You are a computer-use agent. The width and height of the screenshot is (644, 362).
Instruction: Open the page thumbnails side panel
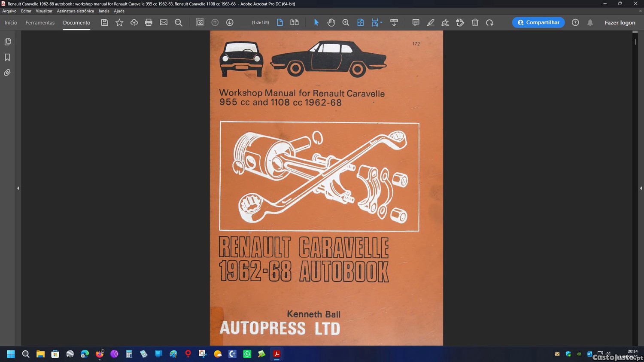click(x=7, y=42)
